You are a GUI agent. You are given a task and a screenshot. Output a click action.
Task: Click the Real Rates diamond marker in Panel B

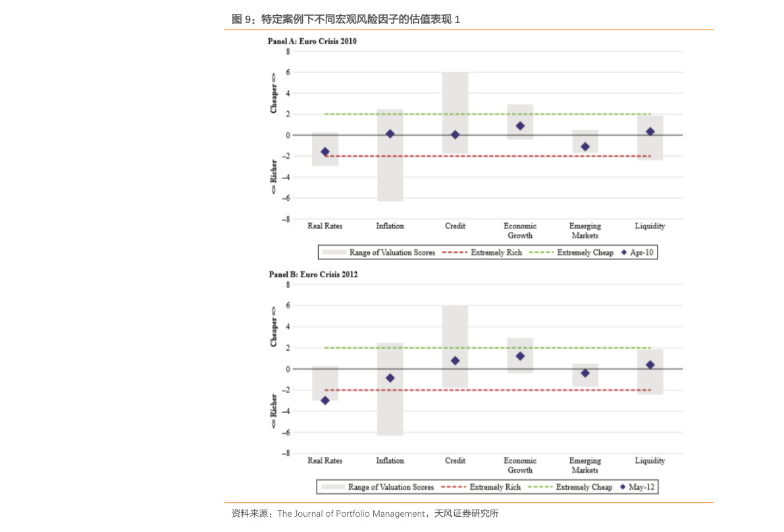[325, 400]
